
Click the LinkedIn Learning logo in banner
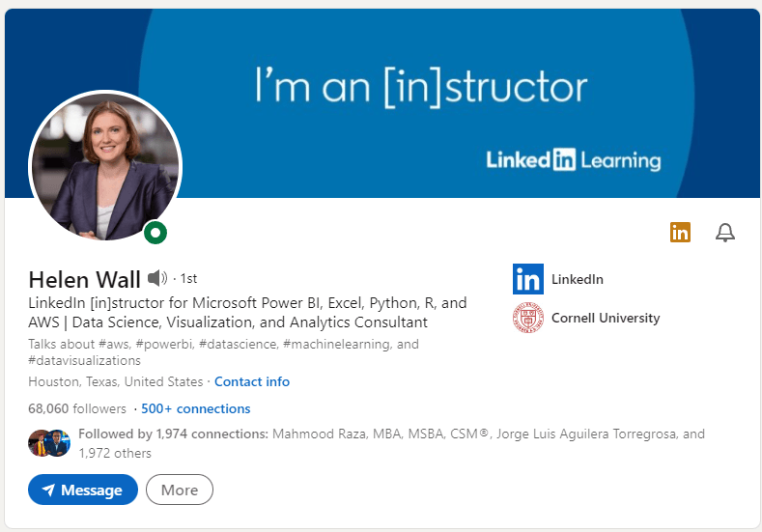click(574, 160)
